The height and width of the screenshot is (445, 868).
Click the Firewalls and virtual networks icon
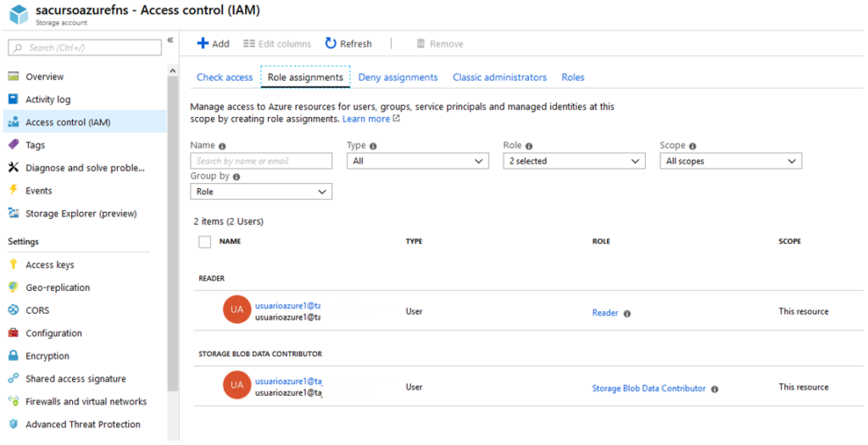14,401
